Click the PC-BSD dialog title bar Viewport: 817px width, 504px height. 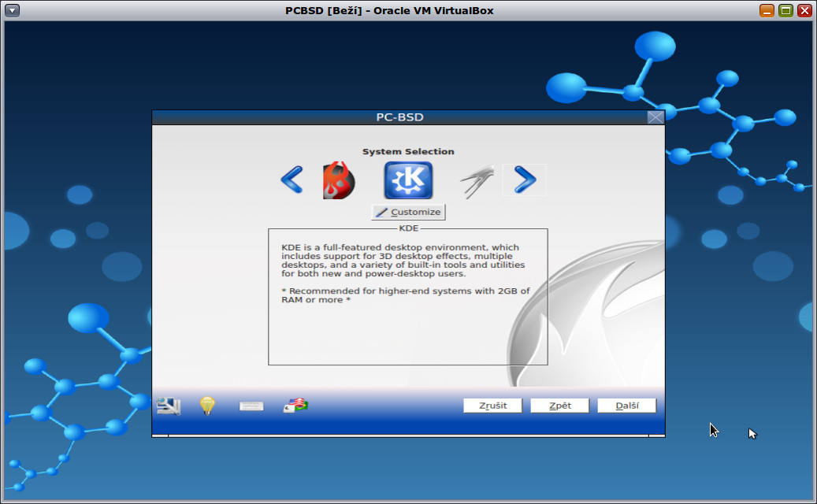(400, 117)
